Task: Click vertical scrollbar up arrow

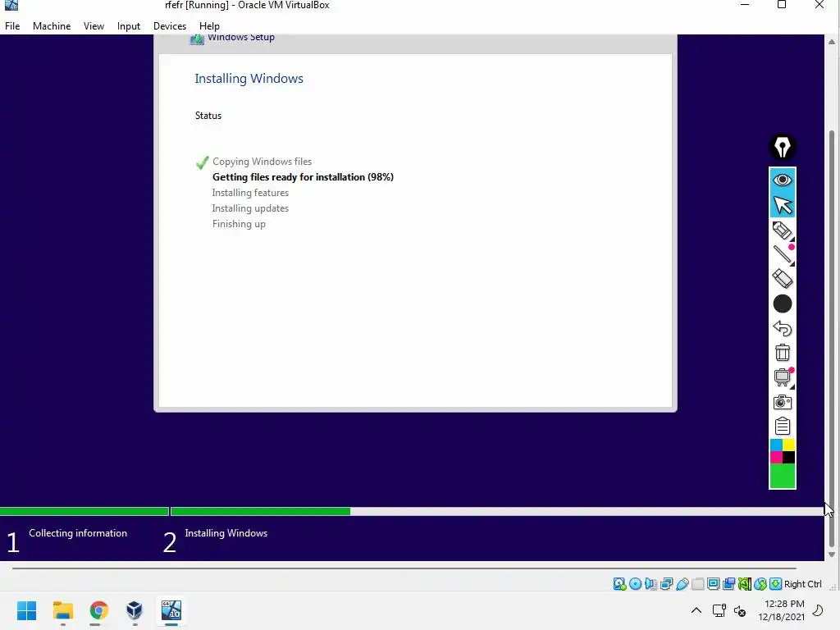Action: pos(832,41)
